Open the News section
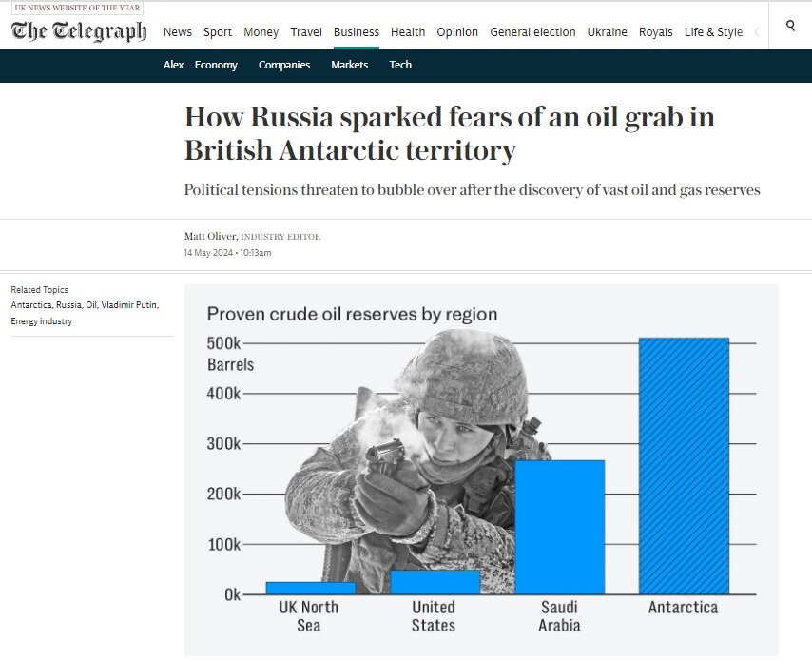Viewport: 812px width, 660px height. [x=178, y=32]
